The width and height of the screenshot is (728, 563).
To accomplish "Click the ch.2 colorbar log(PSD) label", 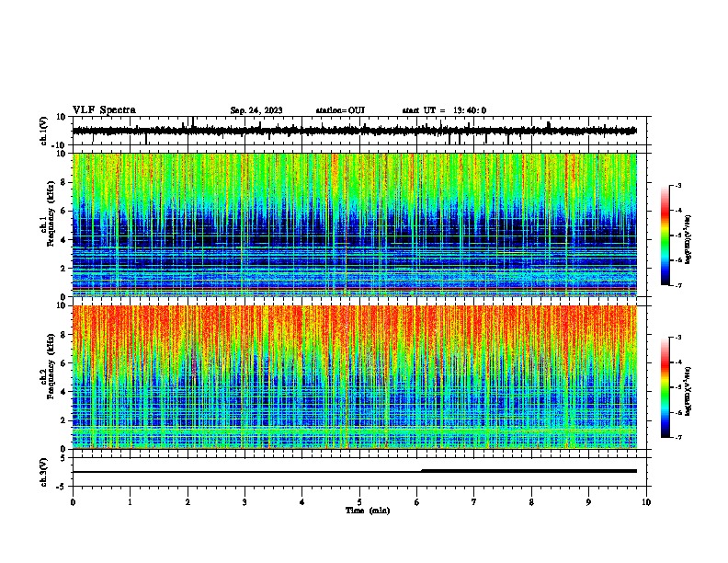I will coord(688,392).
